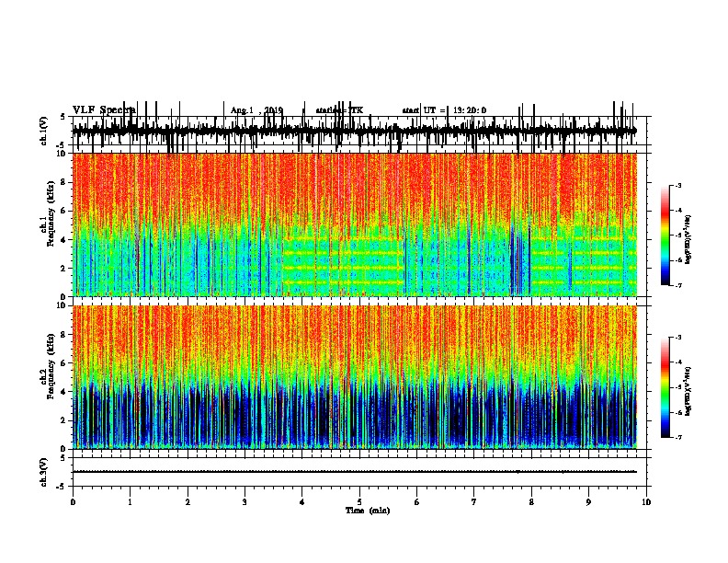Click the '-3' tick on ch.1 colorbar
Image resolution: width=728 pixels, height=563 pixels.
pyautogui.click(x=678, y=185)
